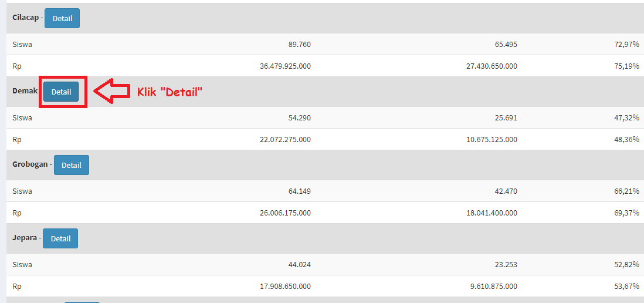The image size is (644, 303).
Task: Click the Detail button next to Demak
Action: click(x=61, y=92)
